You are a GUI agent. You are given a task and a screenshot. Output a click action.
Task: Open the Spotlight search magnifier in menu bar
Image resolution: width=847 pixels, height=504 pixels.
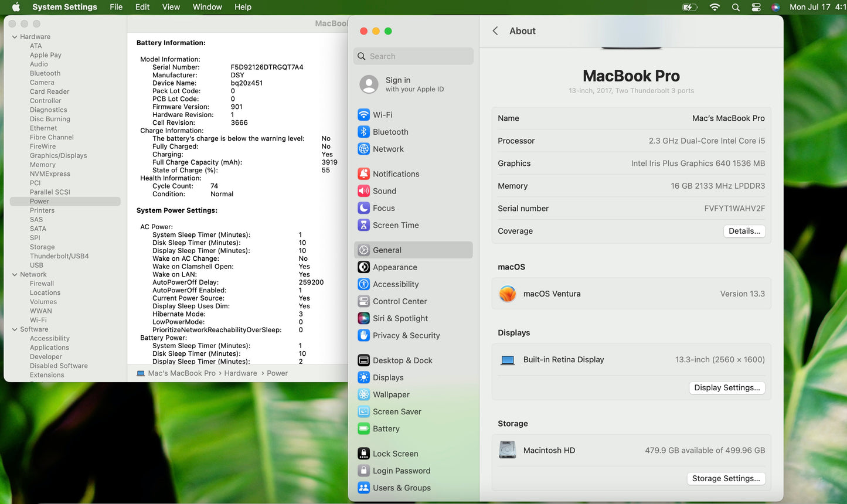pos(736,7)
